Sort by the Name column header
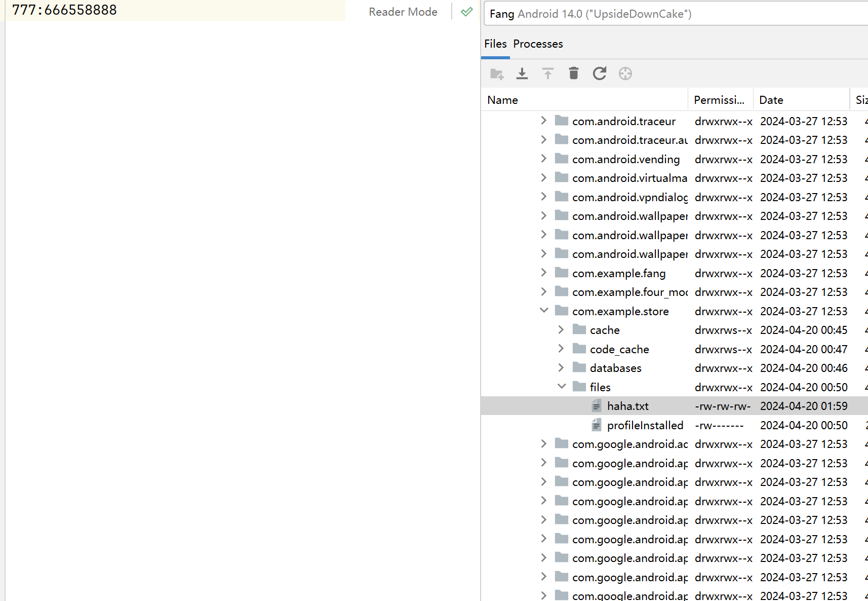868x601 pixels. pos(585,100)
